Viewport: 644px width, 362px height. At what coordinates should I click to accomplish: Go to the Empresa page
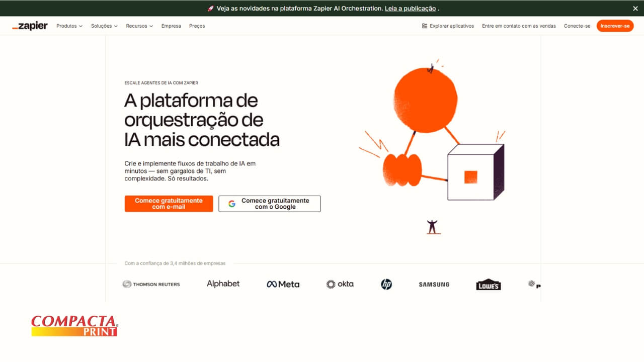171,26
